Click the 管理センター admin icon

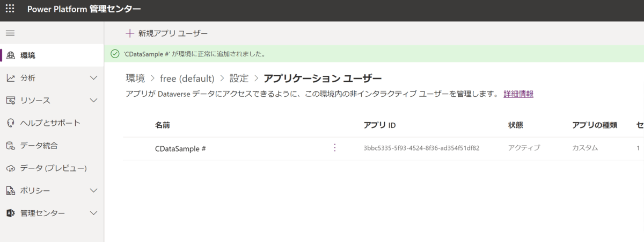pyautogui.click(x=10, y=213)
